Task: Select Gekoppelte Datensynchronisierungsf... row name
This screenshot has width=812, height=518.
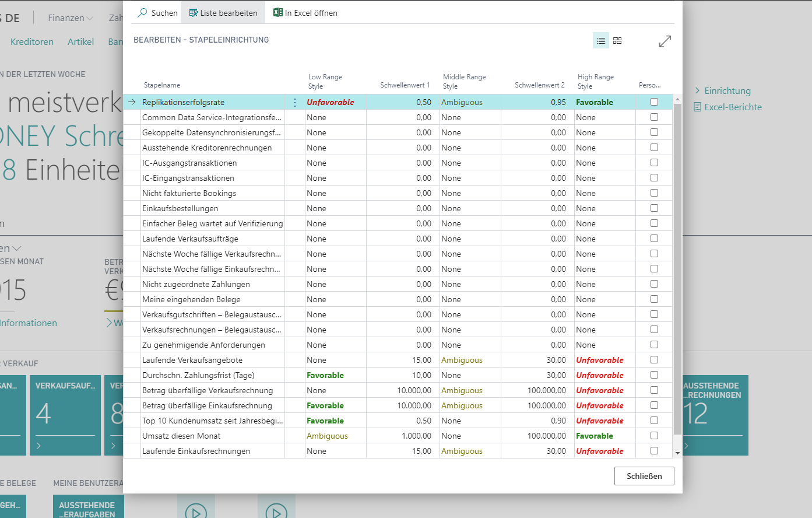Action: (x=212, y=132)
